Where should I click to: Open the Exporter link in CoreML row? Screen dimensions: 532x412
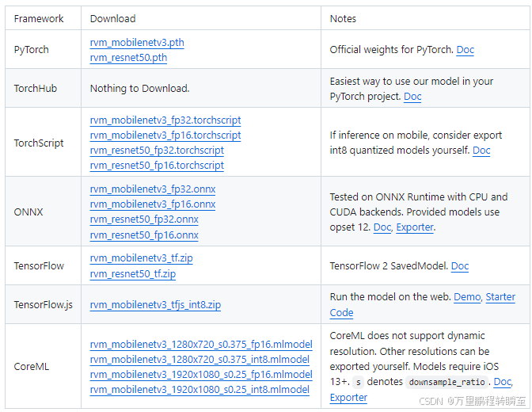(348, 398)
